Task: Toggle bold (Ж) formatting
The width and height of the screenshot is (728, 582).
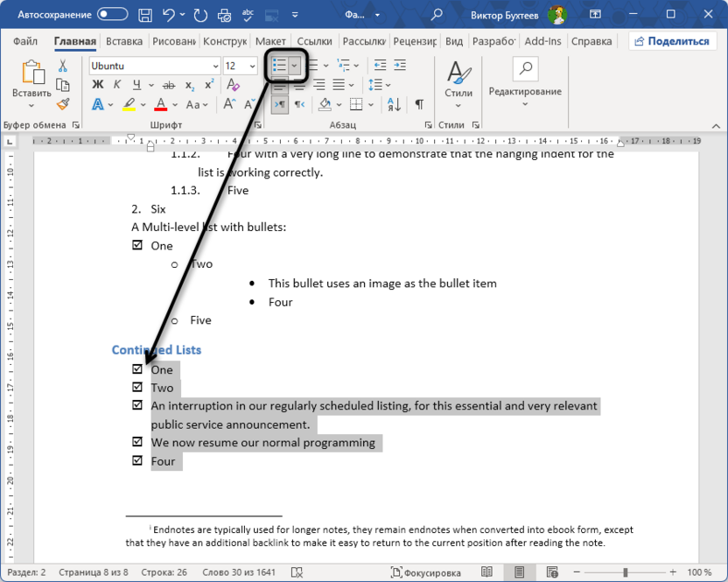Action: [x=97, y=85]
